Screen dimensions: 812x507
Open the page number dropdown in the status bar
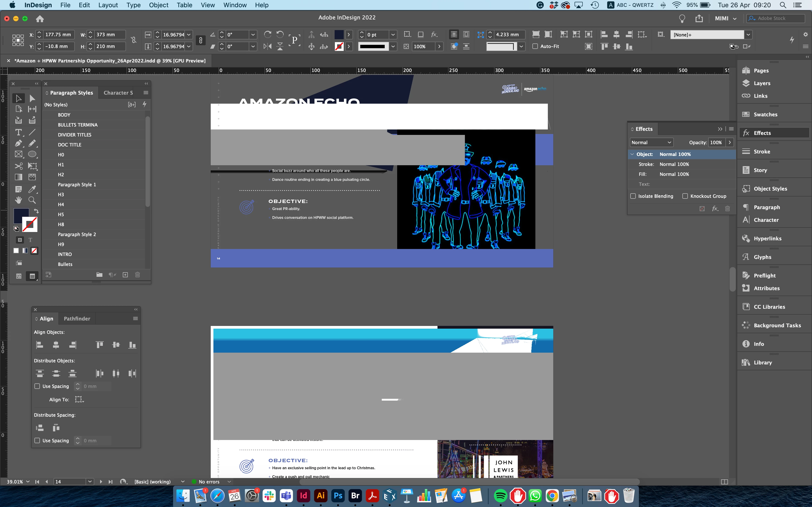coord(89,481)
